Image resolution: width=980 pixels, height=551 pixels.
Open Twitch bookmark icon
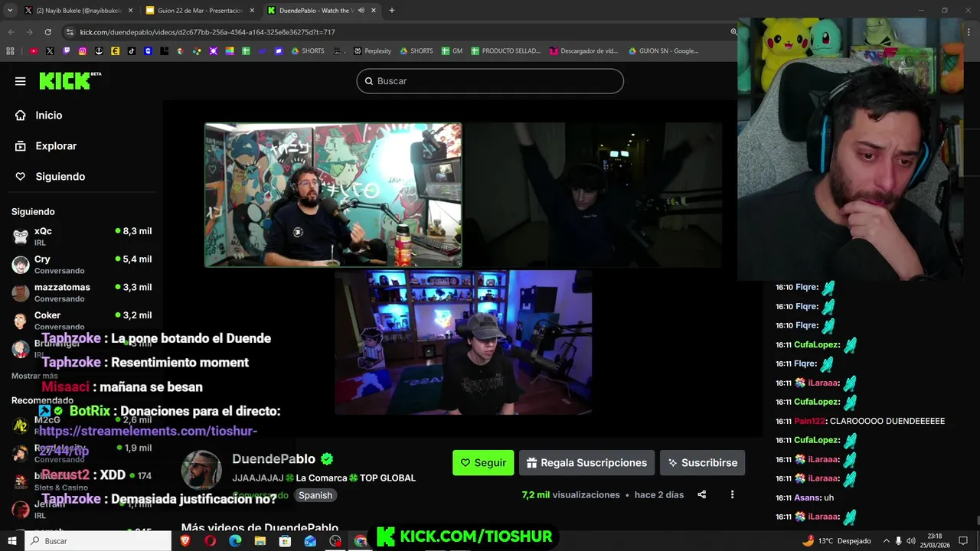tap(67, 51)
